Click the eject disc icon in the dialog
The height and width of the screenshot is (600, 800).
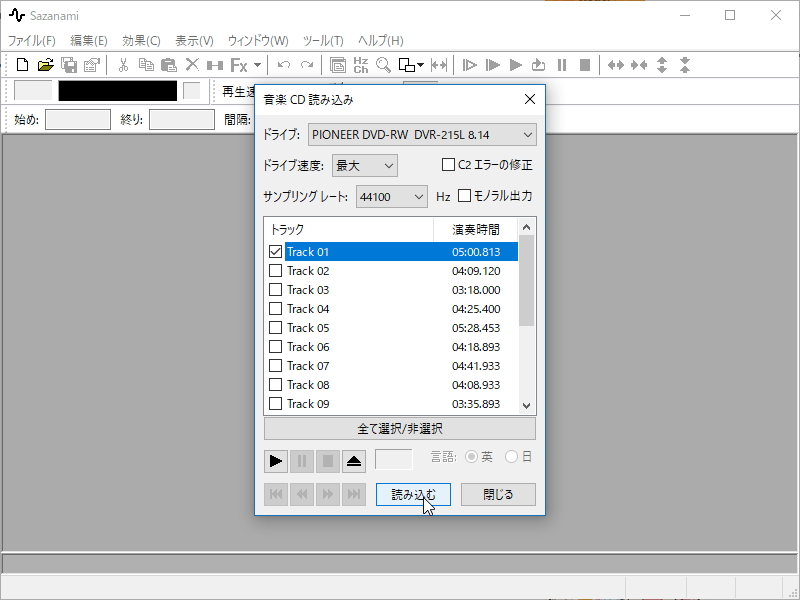tap(352, 461)
